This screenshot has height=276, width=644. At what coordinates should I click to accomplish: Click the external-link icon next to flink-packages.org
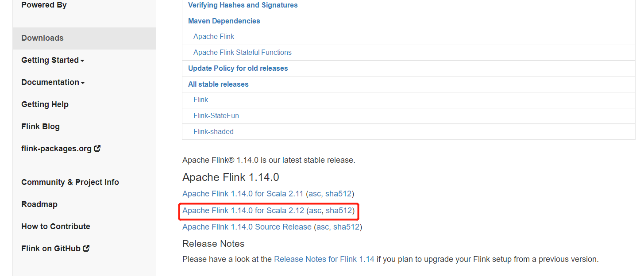97,148
